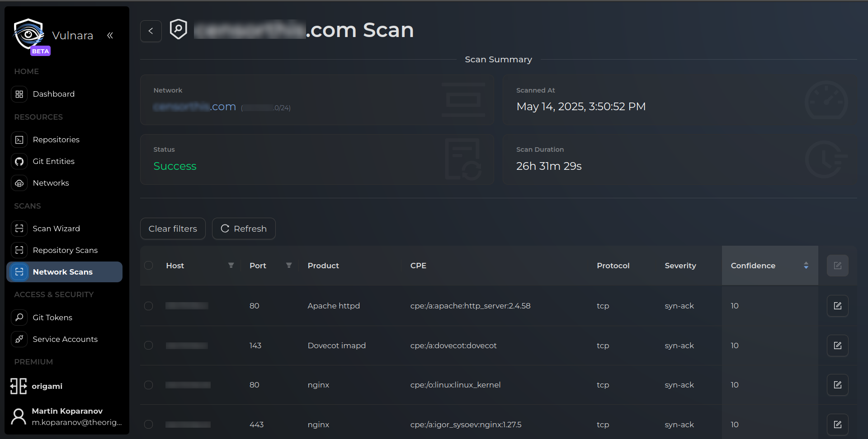Select the checkbox on the Dovecot imapd row
Image resolution: width=868 pixels, height=439 pixels.
(149, 346)
